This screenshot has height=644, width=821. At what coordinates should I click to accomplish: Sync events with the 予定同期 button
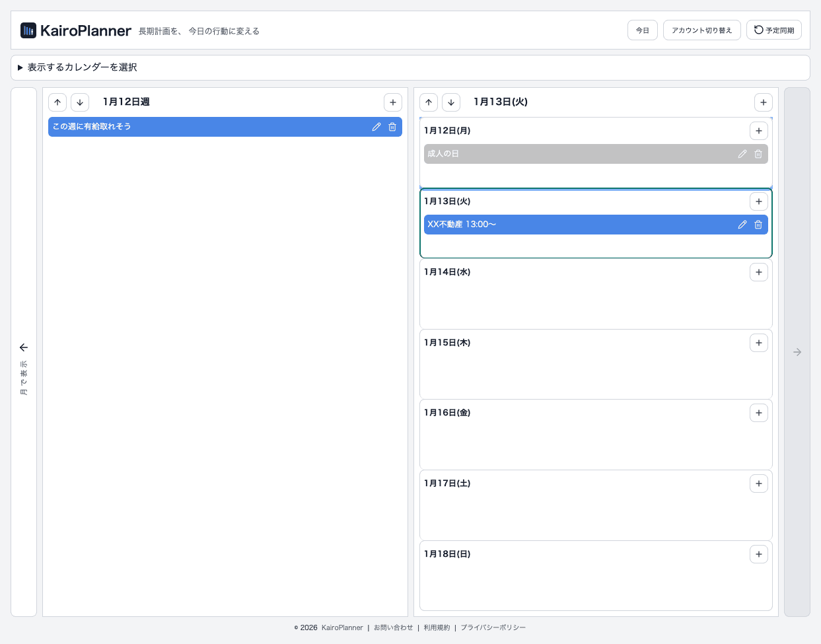pyautogui.click(x=773, y=30)
